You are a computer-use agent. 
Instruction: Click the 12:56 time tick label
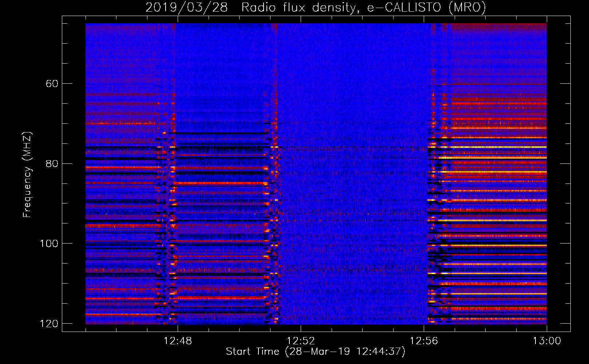click(424, 341)
